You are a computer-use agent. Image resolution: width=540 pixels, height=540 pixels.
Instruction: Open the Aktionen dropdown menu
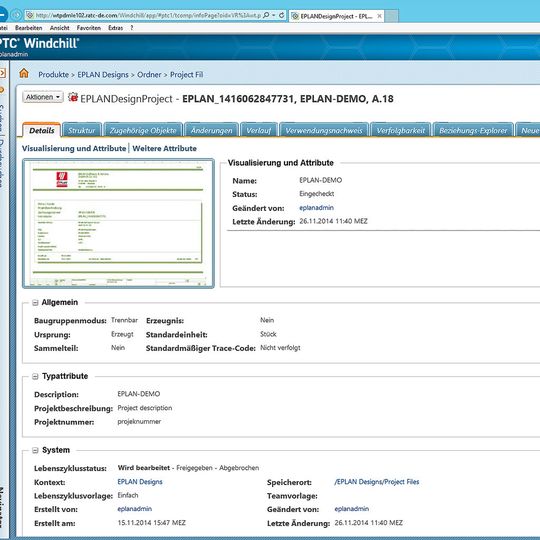pyautogui.click(x=43, y=97)
